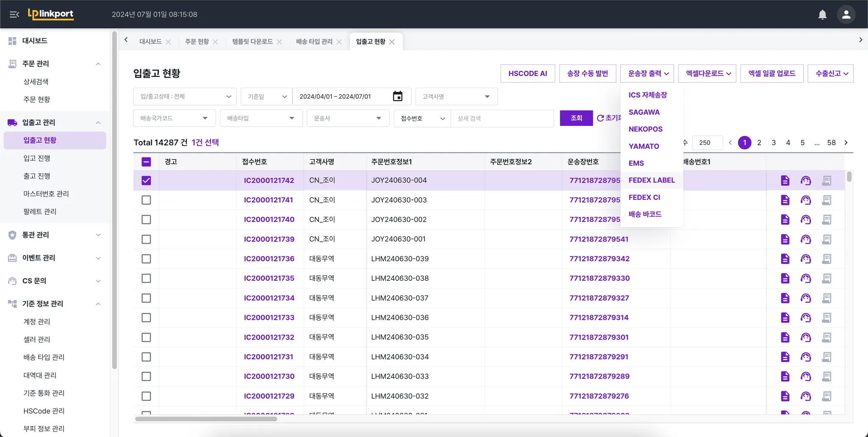Click headset CS icon for IC2000121739 row
Image resolution: width=868 pixels, height=437 pixels.
point(805,239)
